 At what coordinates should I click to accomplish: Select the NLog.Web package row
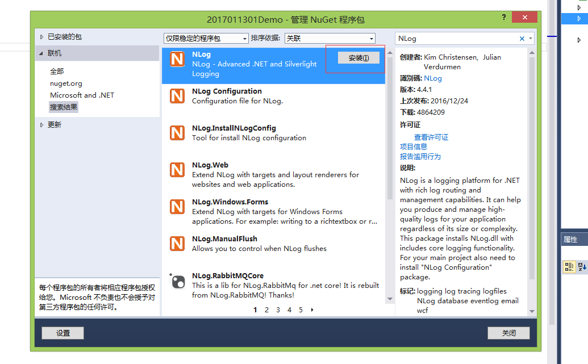click(x=273, y=176)
